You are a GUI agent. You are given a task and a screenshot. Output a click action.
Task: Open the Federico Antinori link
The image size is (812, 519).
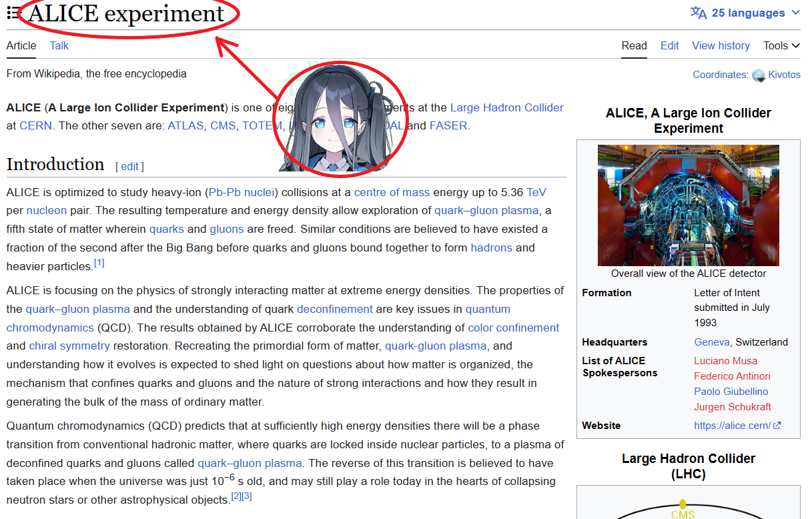732,376
